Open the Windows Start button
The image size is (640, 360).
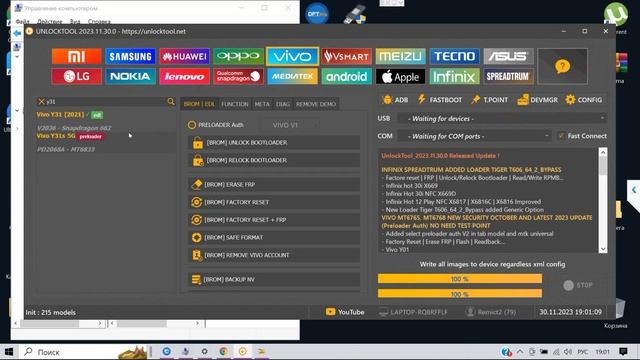click(9, 351)
